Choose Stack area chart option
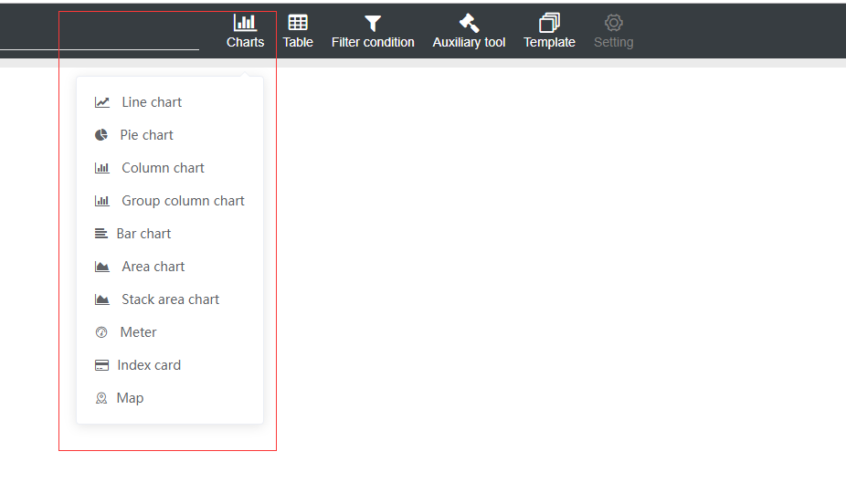Screen dimensions: 846x504 tap(170, 299)
